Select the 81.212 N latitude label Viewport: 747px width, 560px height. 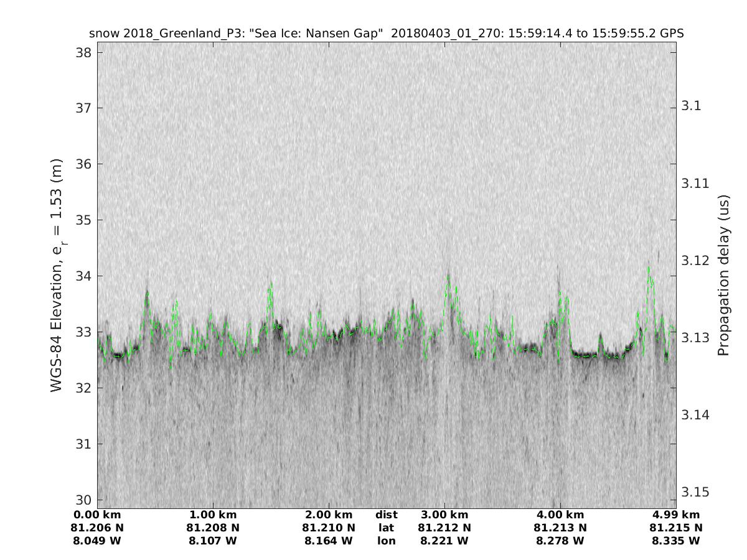point(444,528)
